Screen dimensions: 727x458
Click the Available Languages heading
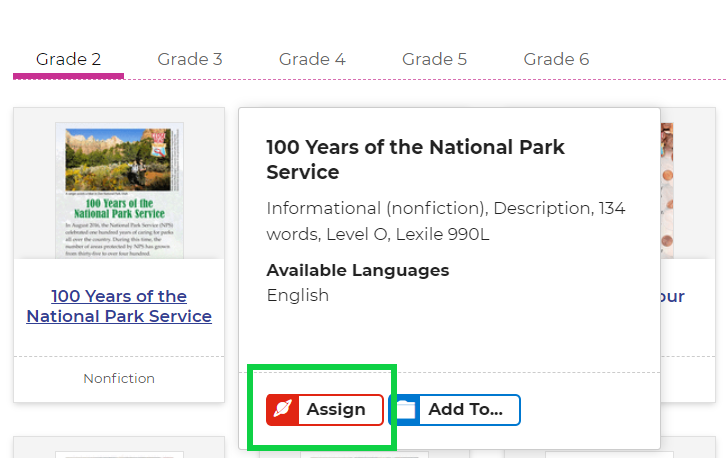pyautogui.click(x=357, y=270)
